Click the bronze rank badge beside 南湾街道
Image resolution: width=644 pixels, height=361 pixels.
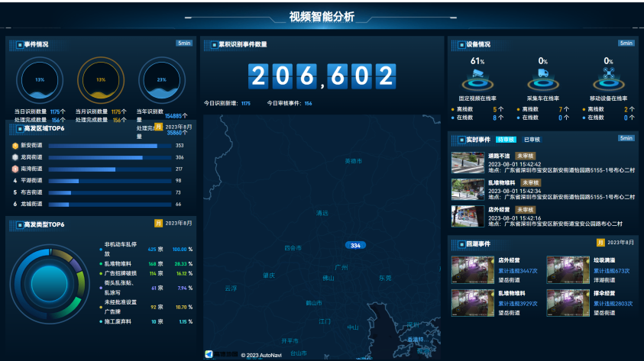(x=15, y=169)
